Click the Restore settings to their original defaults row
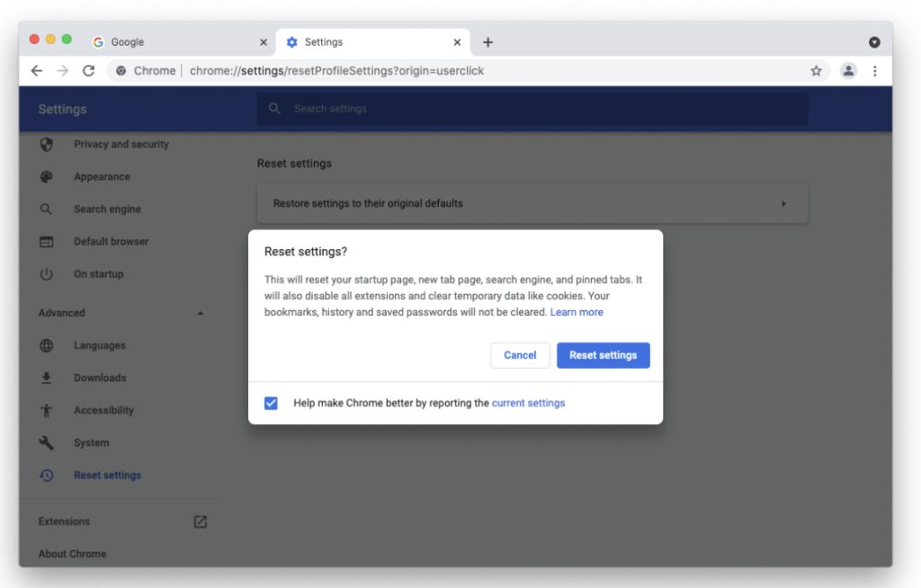This screenshot has width=921, height=588. [x=532, y=204]
